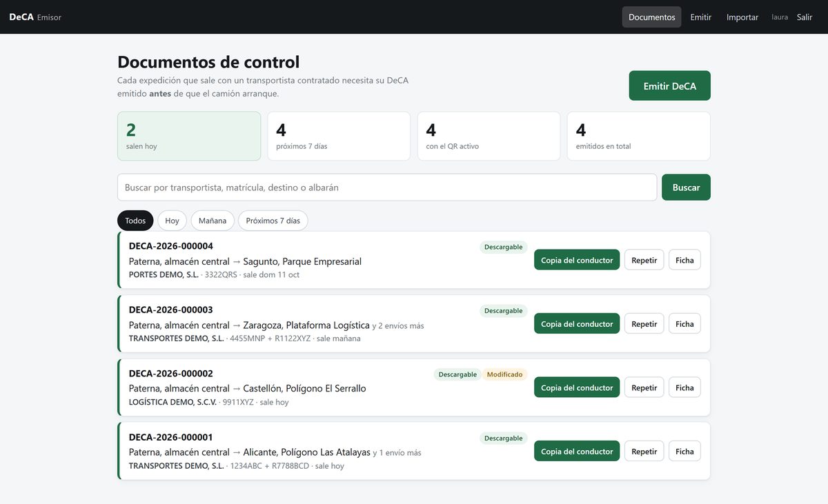Click the green Emitir DeCA button
828x504 pixels.
[x=669, y=85]
